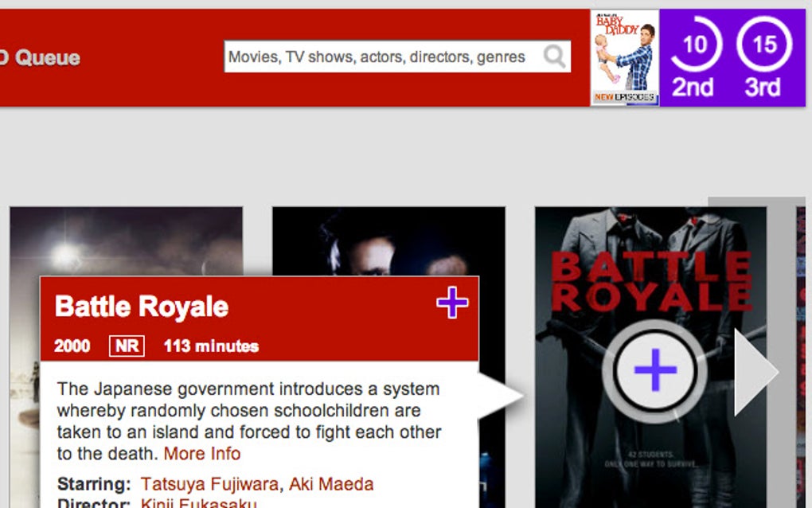Open Aki Maeda actor link
This screenshot has width=812, height=508.
331,484
